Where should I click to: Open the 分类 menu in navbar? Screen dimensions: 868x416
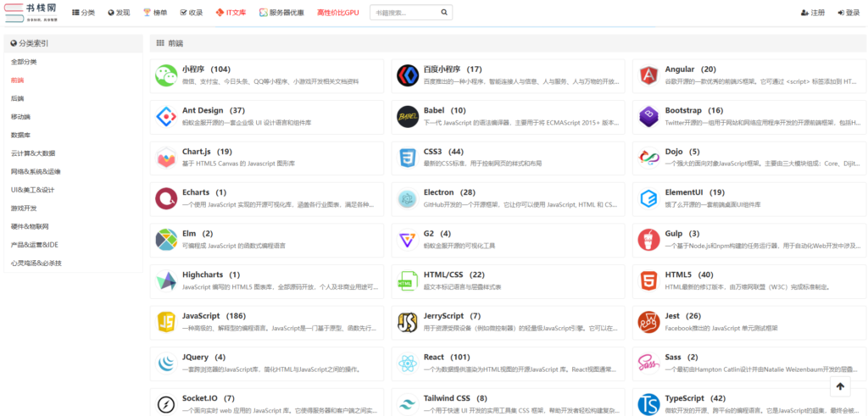pos(83,13)
